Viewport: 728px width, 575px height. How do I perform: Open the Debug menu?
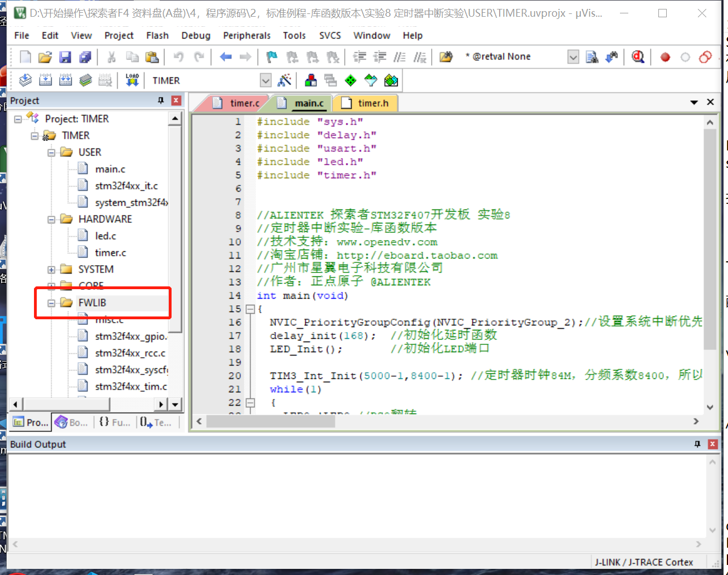pos(196,35)
